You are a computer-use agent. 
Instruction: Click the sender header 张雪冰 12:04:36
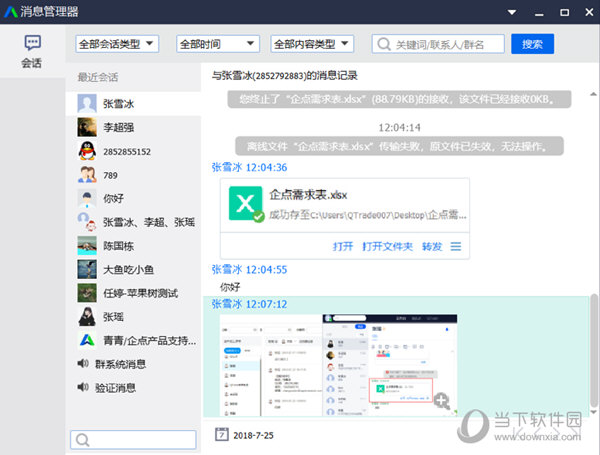coord(249,168)
